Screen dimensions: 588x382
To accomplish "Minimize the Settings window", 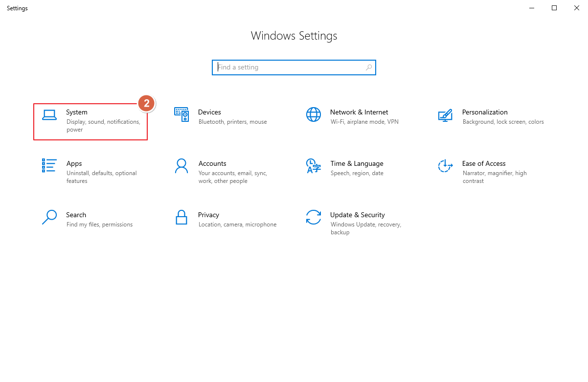I will [x=532, y=8].
